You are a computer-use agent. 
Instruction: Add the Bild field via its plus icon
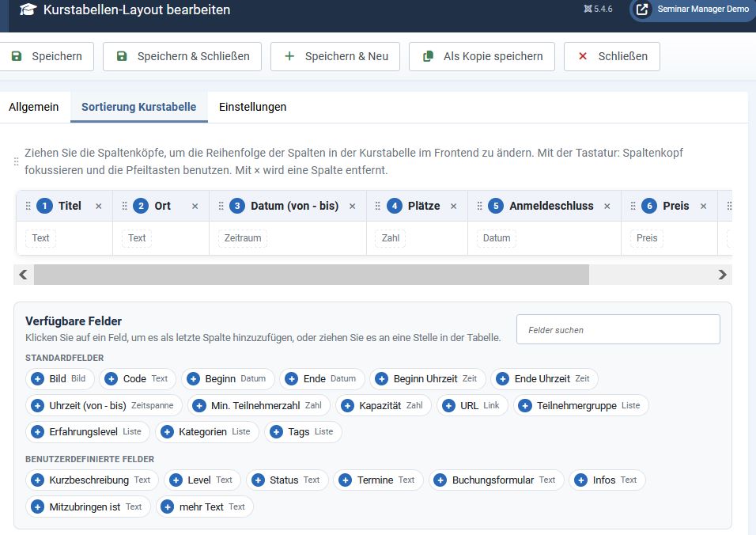coord(37,379)
